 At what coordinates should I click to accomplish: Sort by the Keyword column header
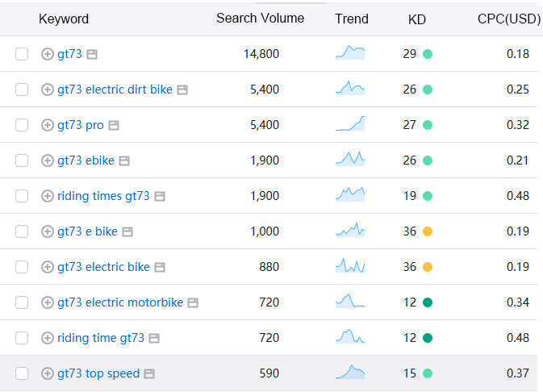click(x=64, y=19)
